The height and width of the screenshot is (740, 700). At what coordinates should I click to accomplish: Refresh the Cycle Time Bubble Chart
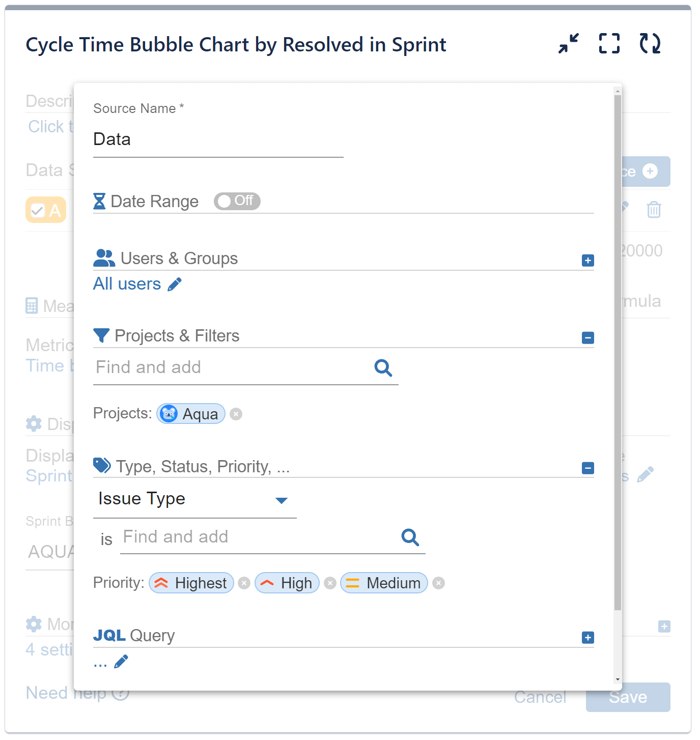coord(650,43)
